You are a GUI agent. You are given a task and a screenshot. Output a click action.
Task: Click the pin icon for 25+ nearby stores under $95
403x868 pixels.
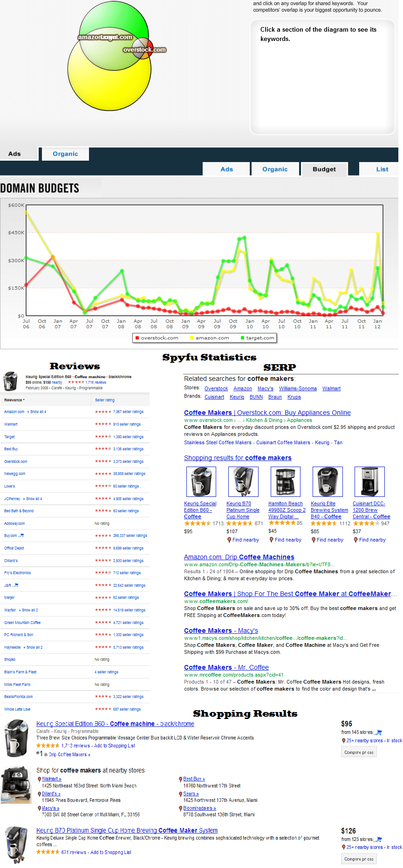pyautogui.click(x=344, y=741)
